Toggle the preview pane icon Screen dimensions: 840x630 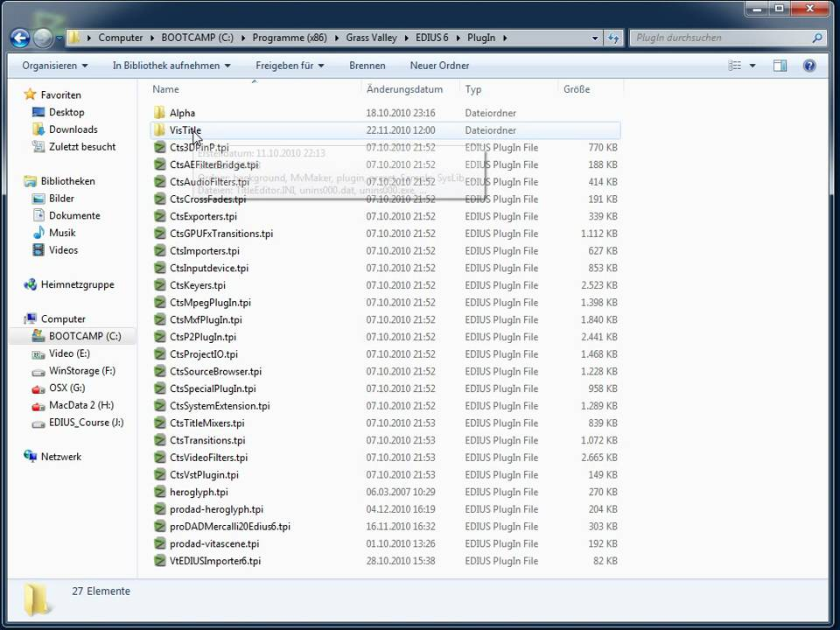click(x=780, y=66)
